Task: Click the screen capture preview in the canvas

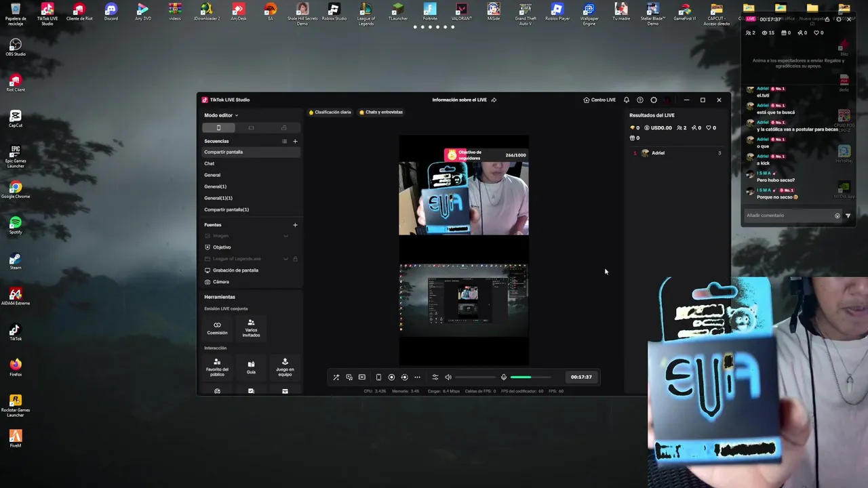Action: (464, 299)
